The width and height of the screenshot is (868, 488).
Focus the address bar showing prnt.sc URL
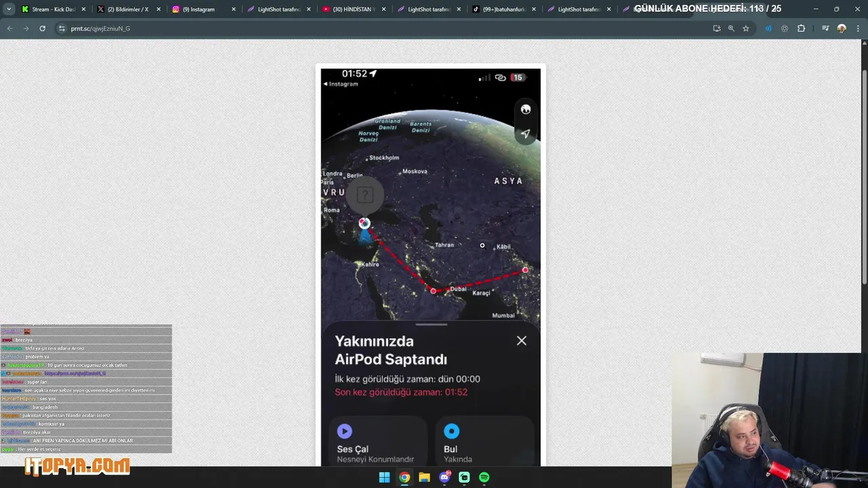(x=380, y=28)
